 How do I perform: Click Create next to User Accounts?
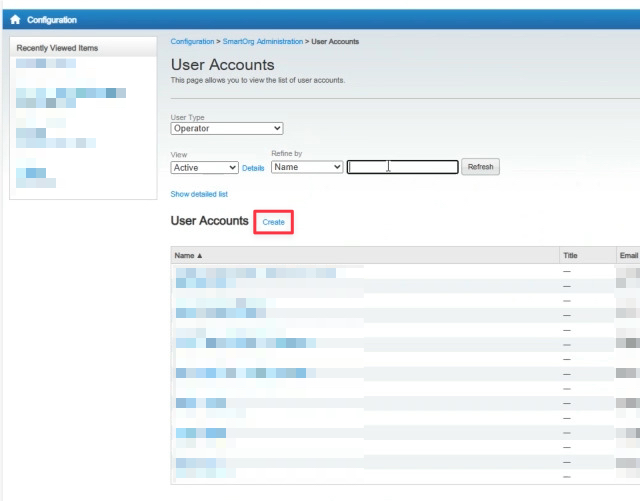273,222
